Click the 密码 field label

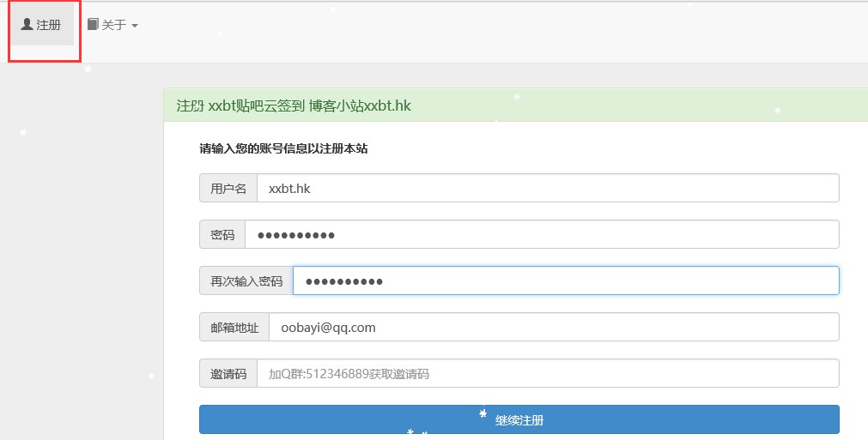[222, 235]
